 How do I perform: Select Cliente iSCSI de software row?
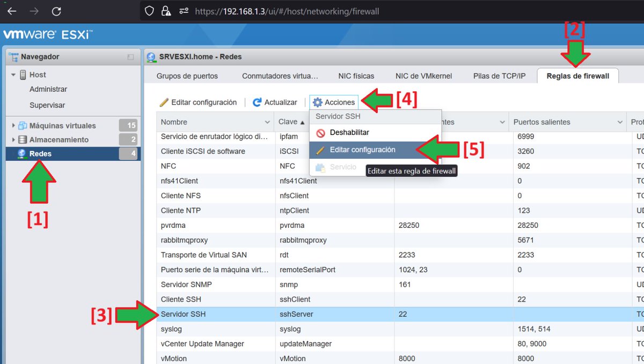400,151
